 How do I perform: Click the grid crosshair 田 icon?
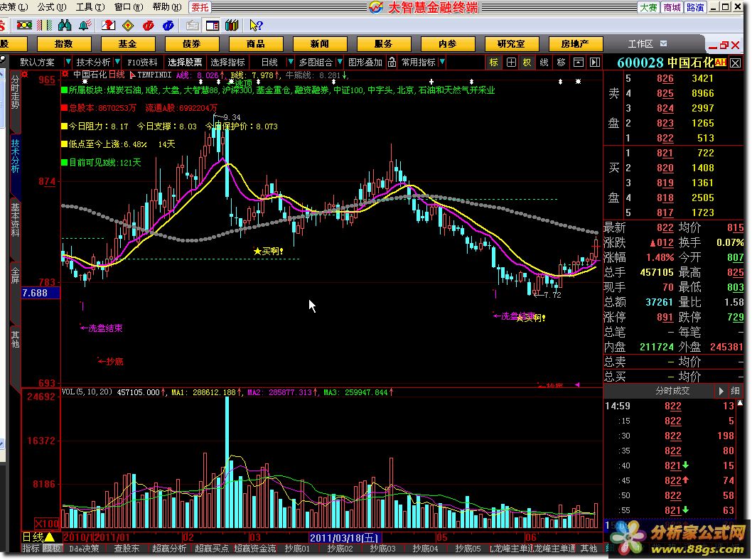click(511, 63)
